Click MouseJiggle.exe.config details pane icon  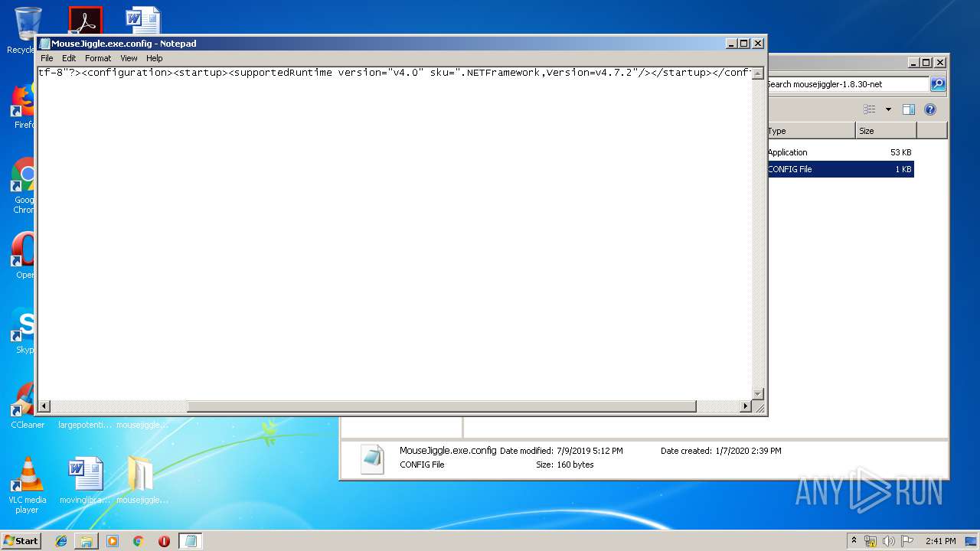[372, 458]
